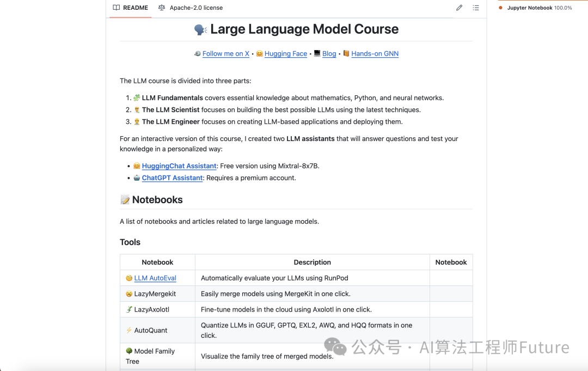Click the hugging emoji before HuggingChat Assistant

137,166
